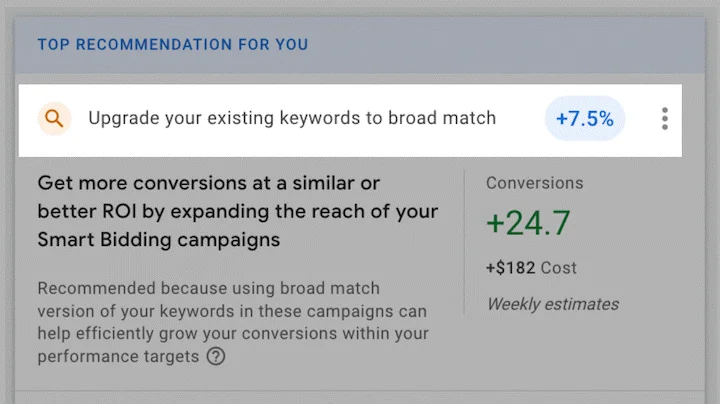Click the 'help efficiently grow your conversions' line

tap(232, 334)
